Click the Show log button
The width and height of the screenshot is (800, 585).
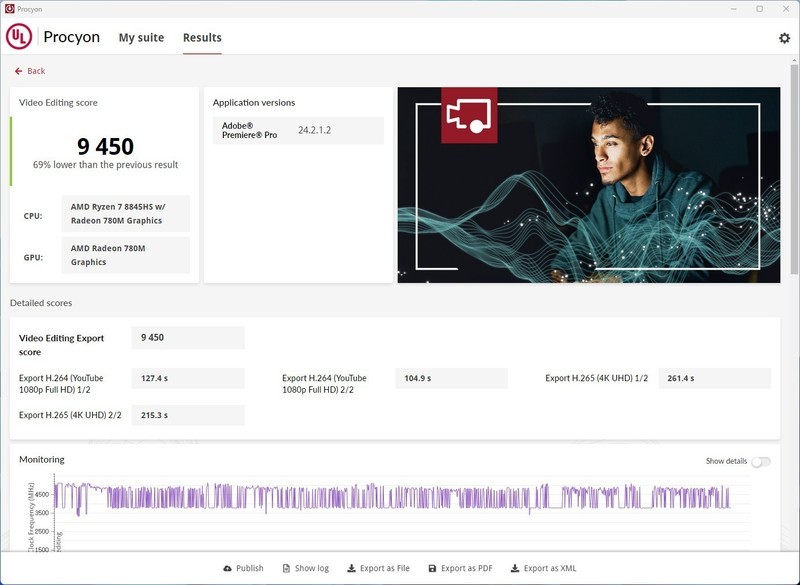(311, 568)
